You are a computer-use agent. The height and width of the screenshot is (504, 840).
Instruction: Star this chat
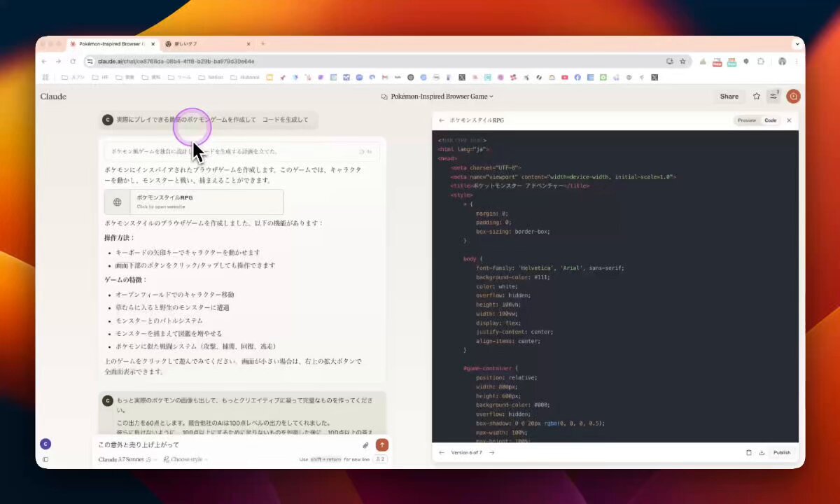757,97
